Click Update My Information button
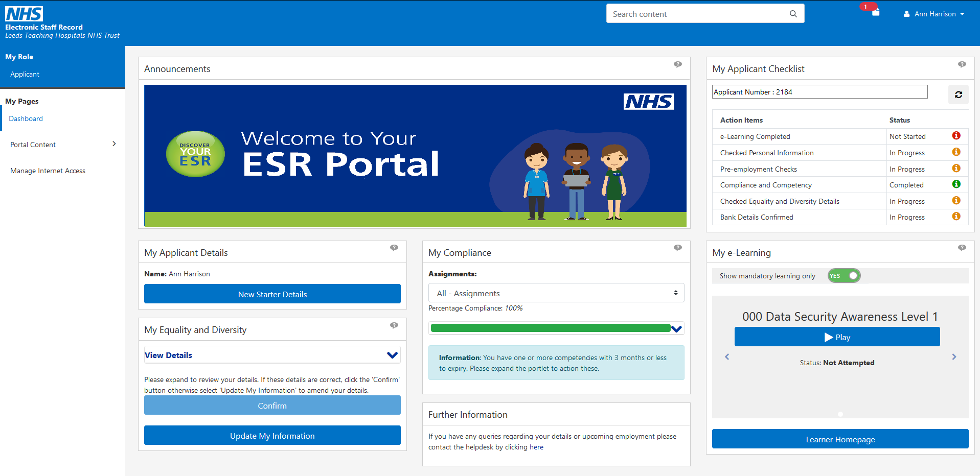Image resolution: width=980 pixels, height=476 pixels. (272, 436)
